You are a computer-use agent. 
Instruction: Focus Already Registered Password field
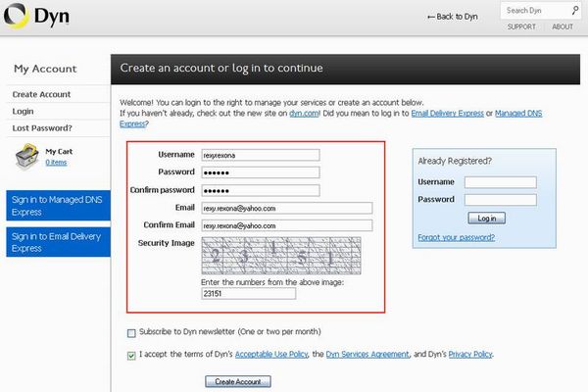click(x=500, y=200)
